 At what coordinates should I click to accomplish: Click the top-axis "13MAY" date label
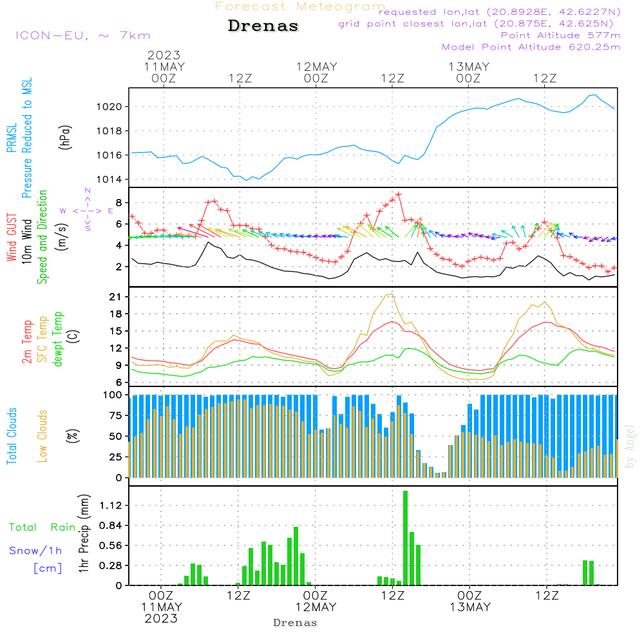tap(469, 66)
